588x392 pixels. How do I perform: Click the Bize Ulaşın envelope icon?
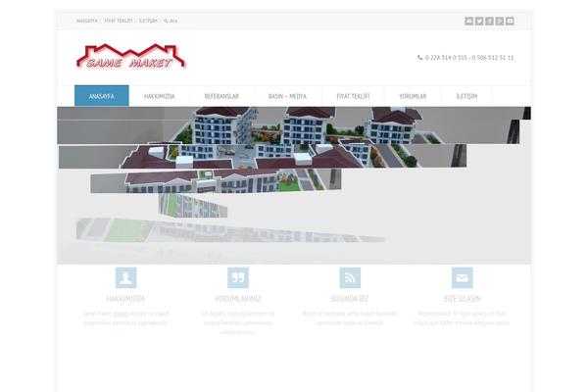tap(462, 277)
